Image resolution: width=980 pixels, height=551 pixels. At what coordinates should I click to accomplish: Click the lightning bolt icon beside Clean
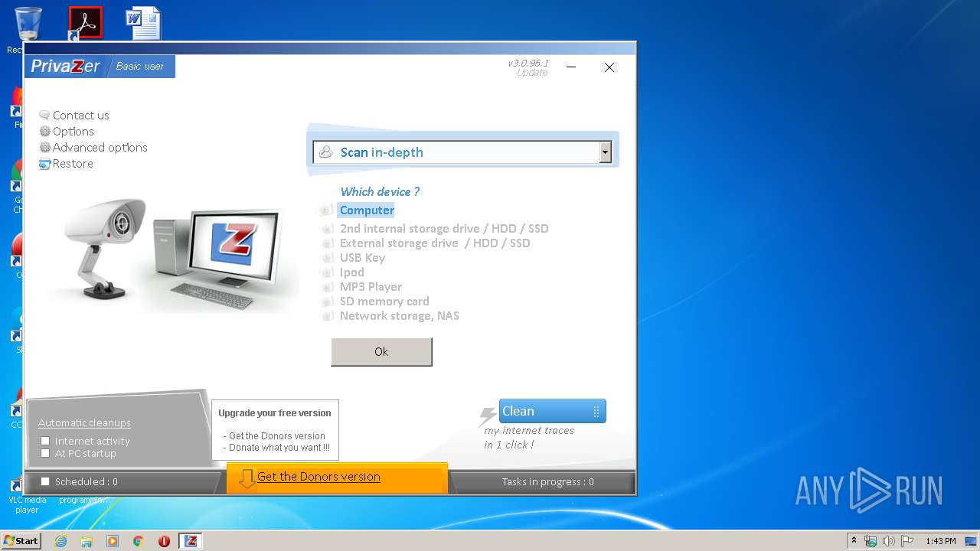click(x=487, y=416)
